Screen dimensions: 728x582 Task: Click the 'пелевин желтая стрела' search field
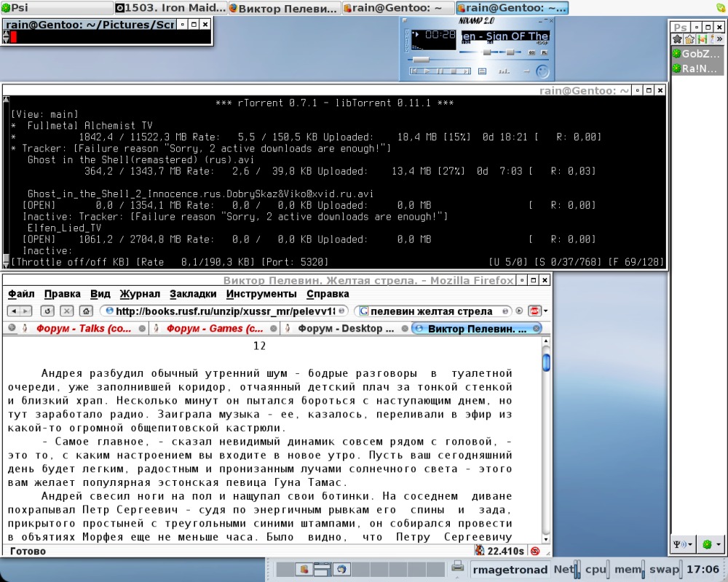click(432, 311)
